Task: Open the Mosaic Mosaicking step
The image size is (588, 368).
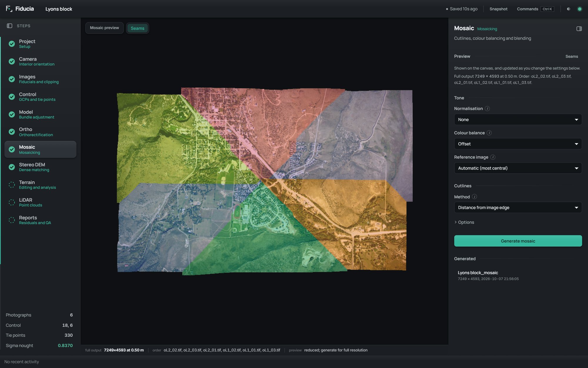Action: click(40, 150)
